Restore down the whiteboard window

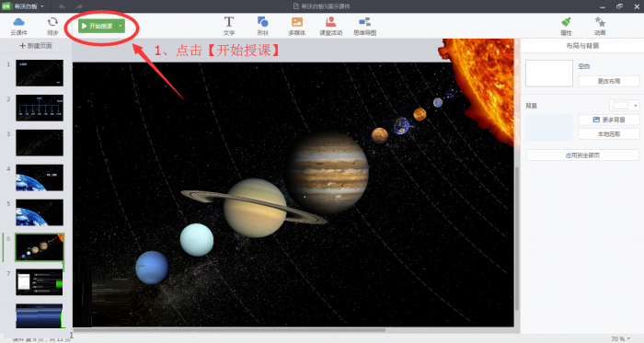(619, 6)
